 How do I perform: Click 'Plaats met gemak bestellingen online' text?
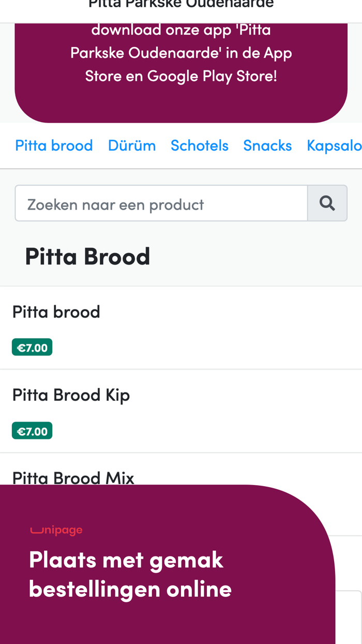(x=130, y=573)
